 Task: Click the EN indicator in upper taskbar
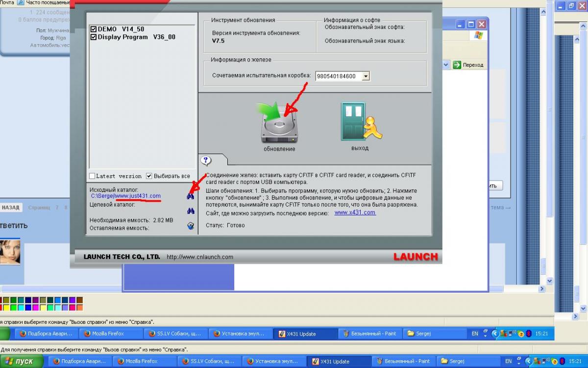coord(475,334)
